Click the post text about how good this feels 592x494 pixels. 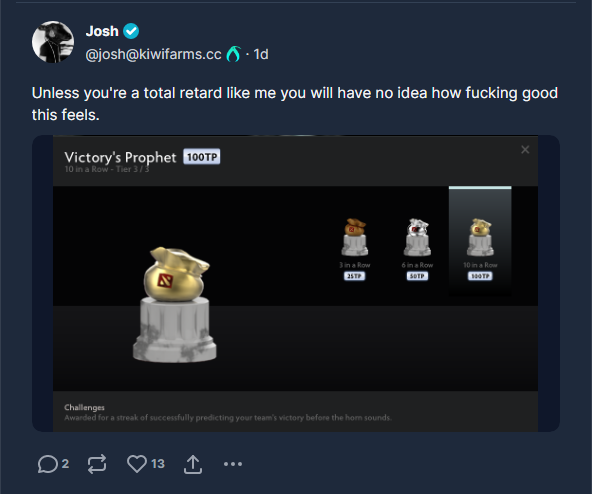(295, 104)
